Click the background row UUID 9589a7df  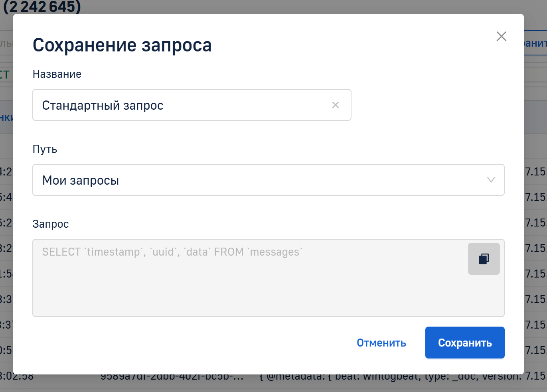(x=172, y=377)
